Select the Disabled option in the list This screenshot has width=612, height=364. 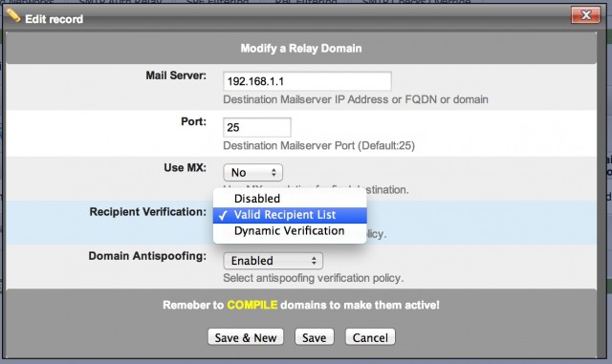290,199
